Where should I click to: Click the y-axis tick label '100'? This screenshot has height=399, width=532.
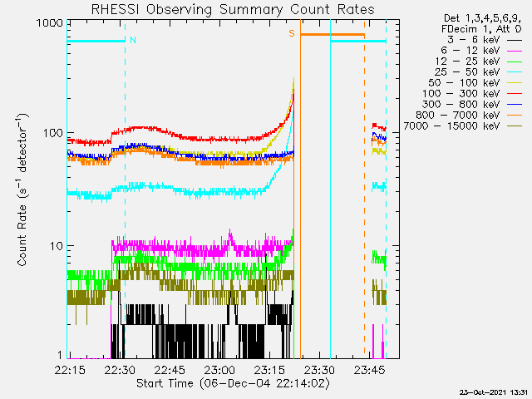point(53,133)
